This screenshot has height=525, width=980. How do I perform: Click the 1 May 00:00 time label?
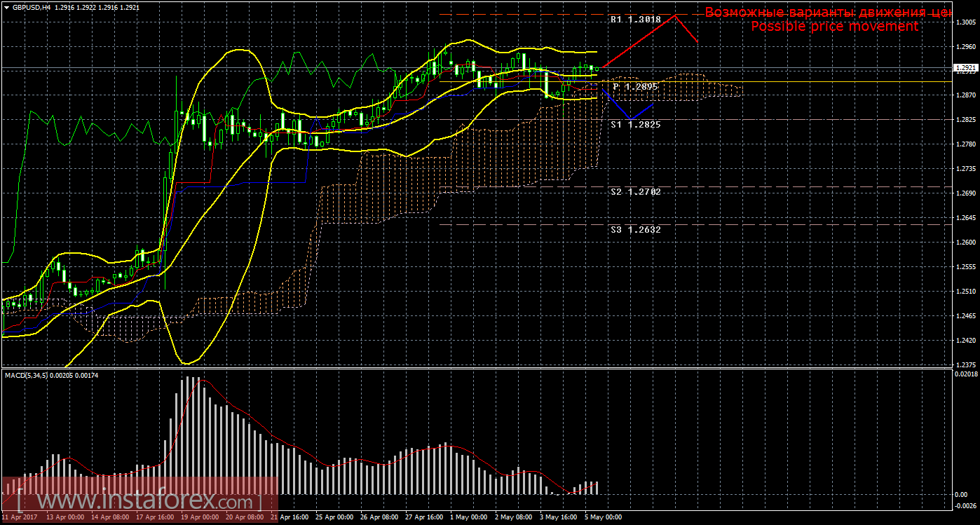click(x=469, y=518)
